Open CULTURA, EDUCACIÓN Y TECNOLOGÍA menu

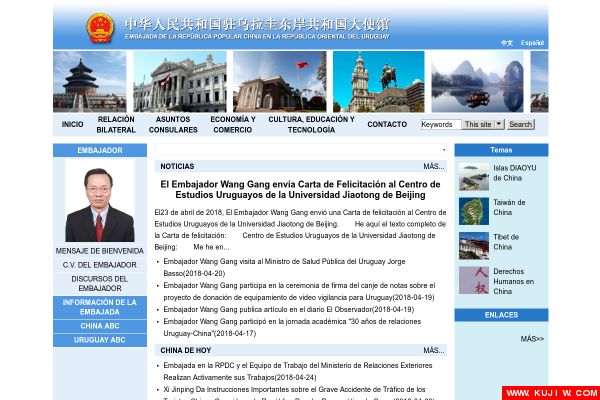[311, 124]
